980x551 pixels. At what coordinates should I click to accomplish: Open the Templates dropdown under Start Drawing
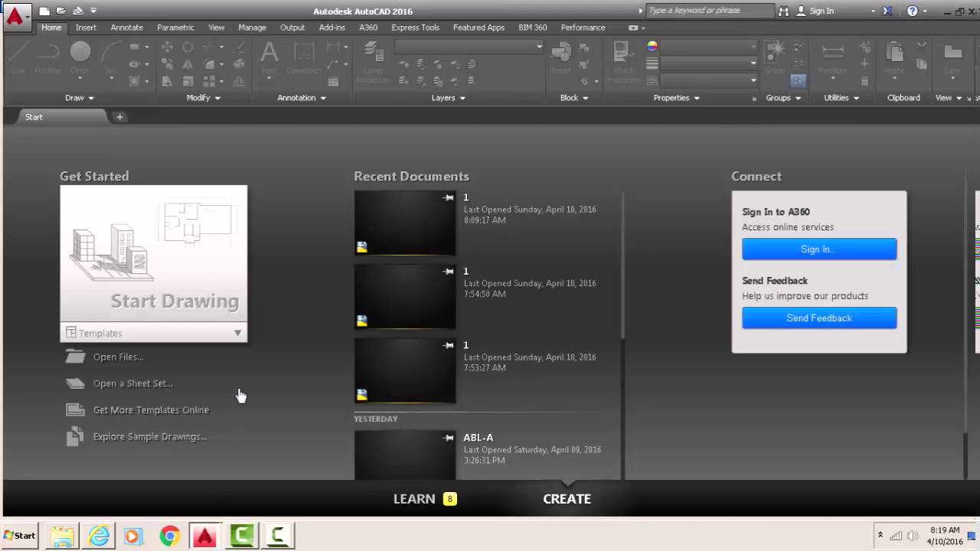pyautogui.click(x=154, y=333)
